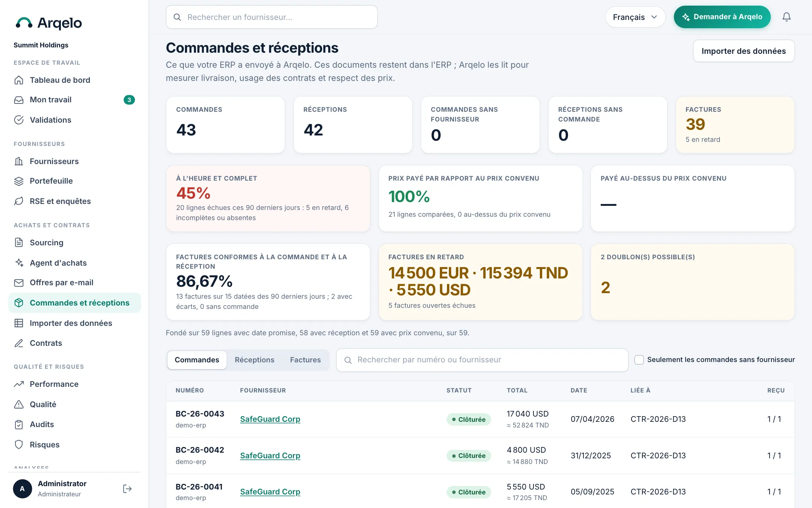Click the Arqelo logo icon
The height and width of the screenshot is (508, 812).
coord(24,23)
